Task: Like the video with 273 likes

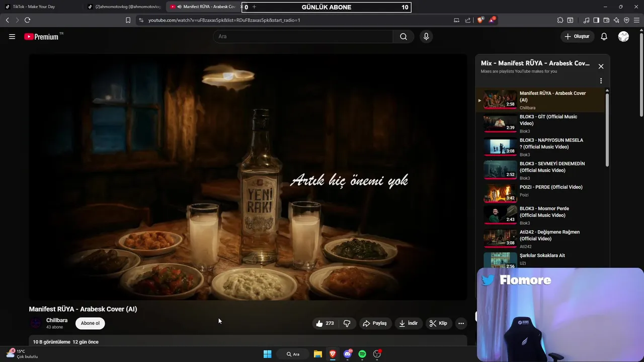Action: [325, 323]
